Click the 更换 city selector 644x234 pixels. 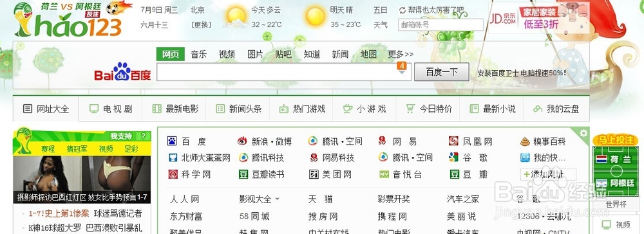[x=201, y=24]
